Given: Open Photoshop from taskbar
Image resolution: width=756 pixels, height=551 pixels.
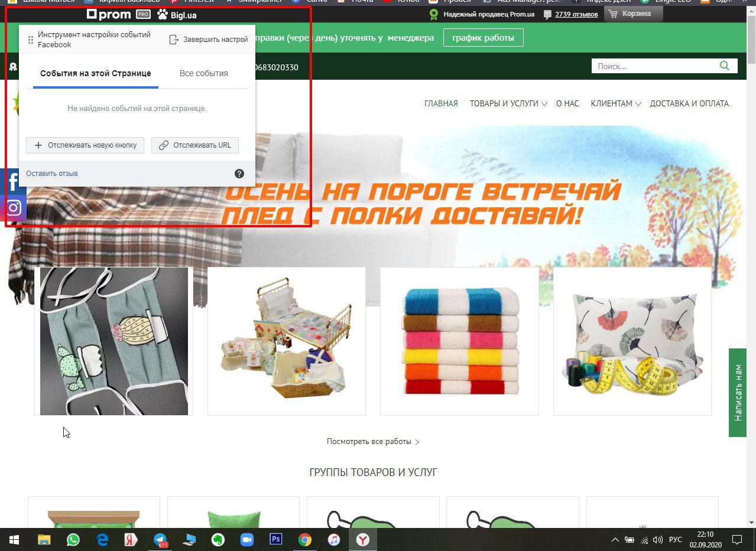Looking at the screenshot, I should coord(275,540).
